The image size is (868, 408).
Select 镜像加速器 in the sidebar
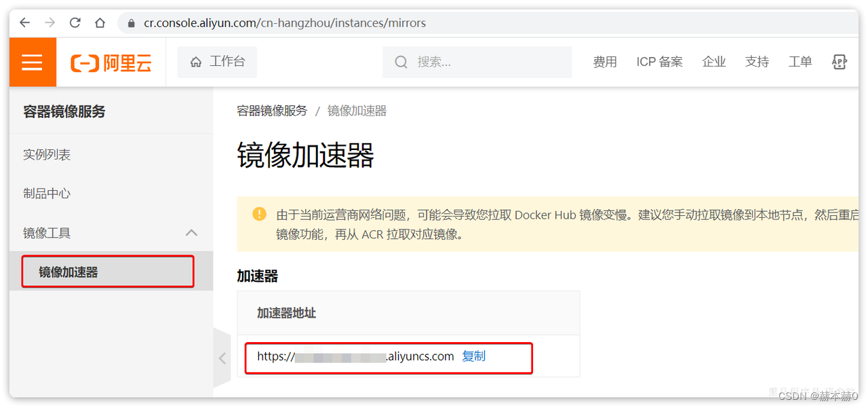(111, 272)
